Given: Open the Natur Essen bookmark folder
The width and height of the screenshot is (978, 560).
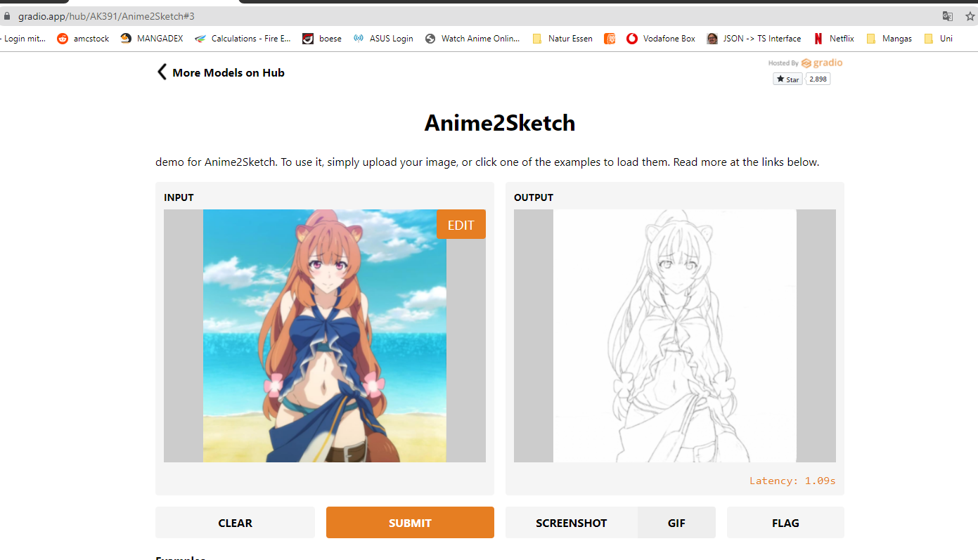Looking at the screenshot, I should pyautogui.click(x=562, y=39).
